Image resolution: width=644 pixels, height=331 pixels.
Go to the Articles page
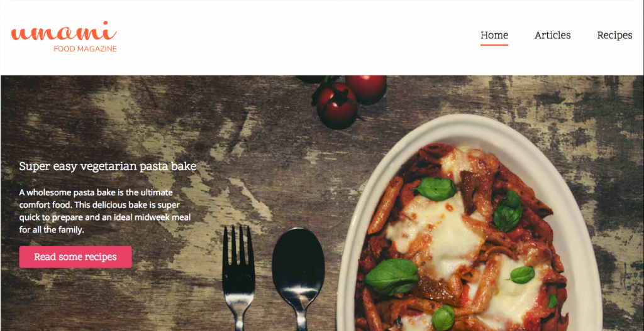click(552, 35)
